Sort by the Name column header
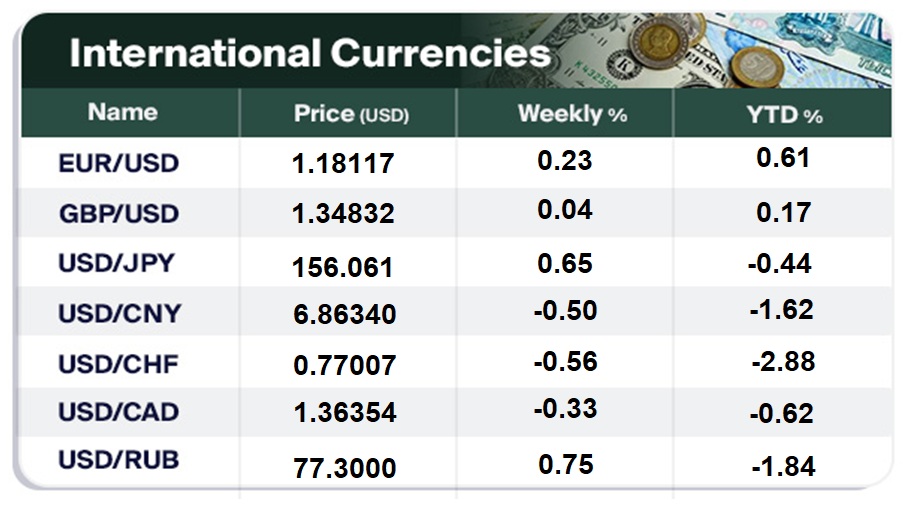 click(x=122, y=113)
